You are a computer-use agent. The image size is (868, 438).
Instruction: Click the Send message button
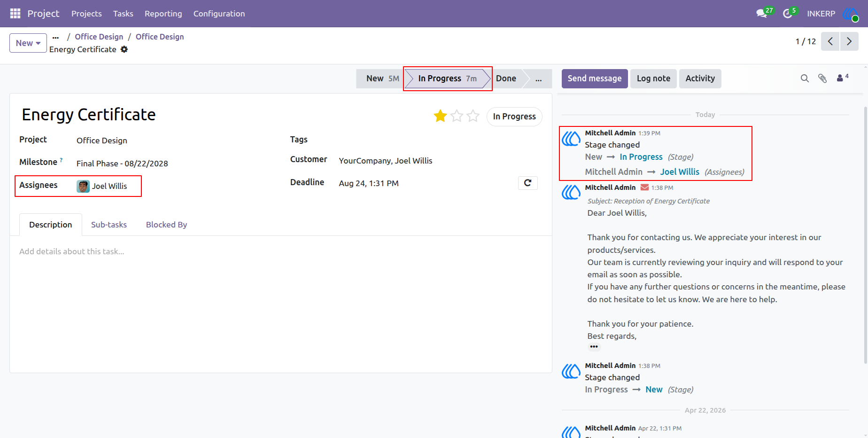595,78
